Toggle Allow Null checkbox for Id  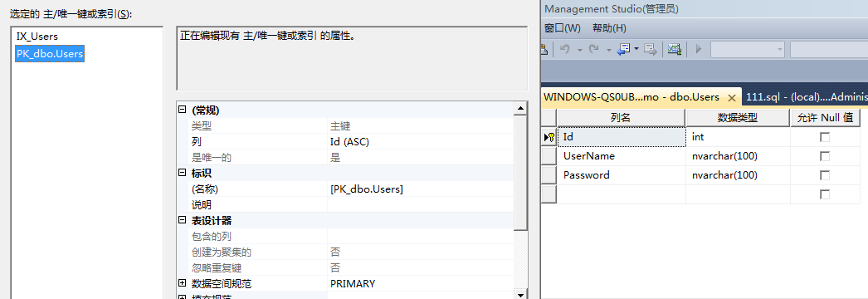(x=825, y=137)
